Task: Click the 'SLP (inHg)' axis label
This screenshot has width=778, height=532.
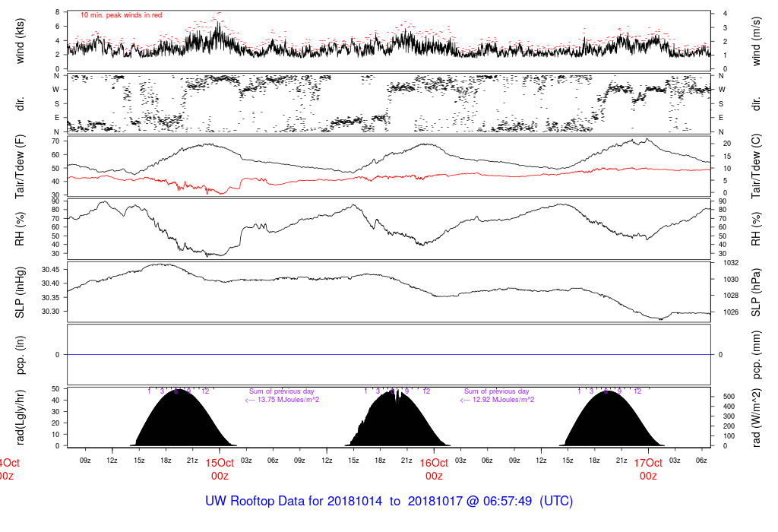Action: pyautogui.click(x=20, y=293)
